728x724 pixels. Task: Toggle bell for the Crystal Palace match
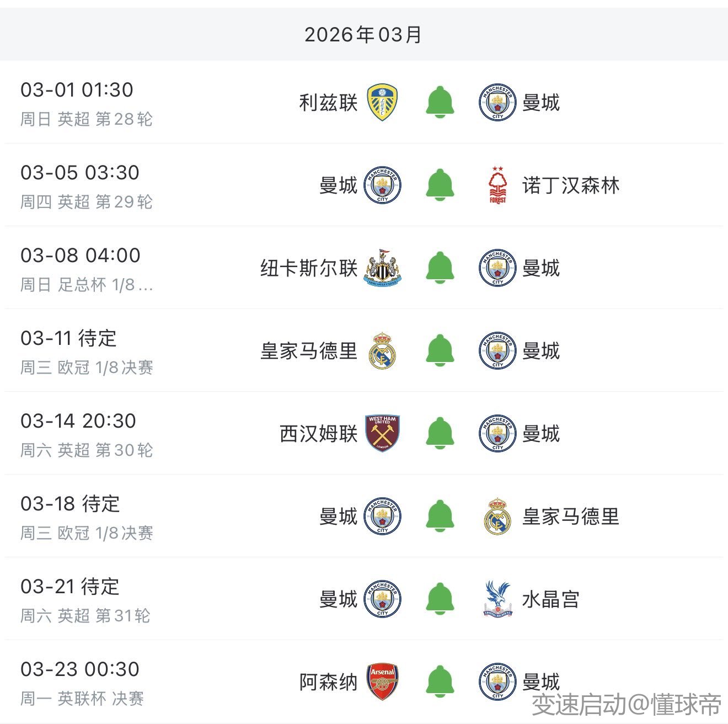(x=440, y=599)
